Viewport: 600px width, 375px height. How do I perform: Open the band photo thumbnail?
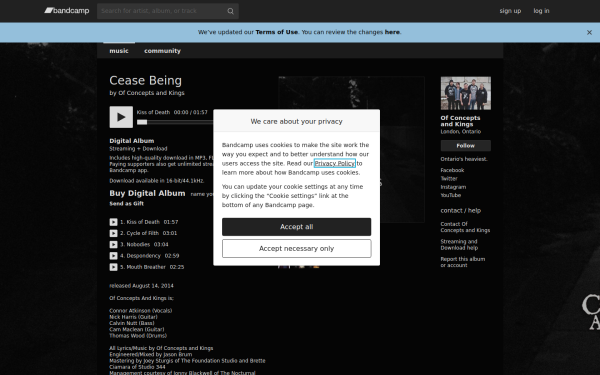(x=466, y=93)
